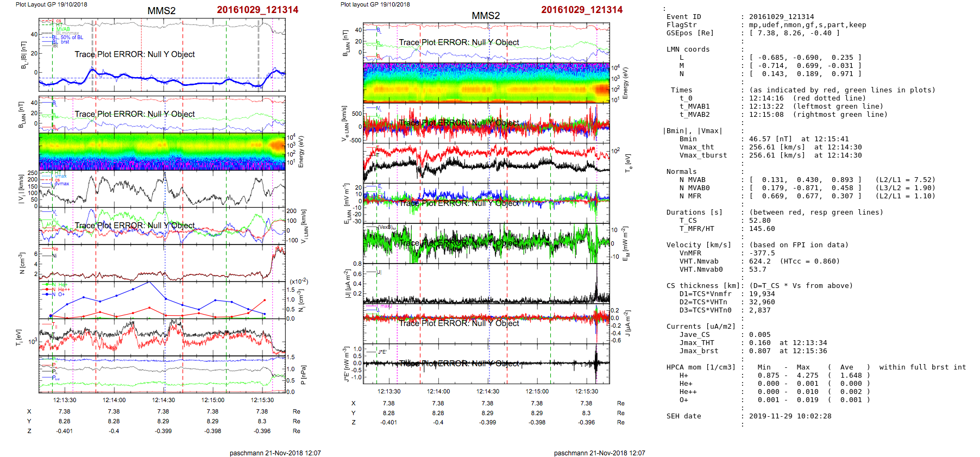Select the ratio '(L2/L1 = 7.52)'

[x=905, y=180]
